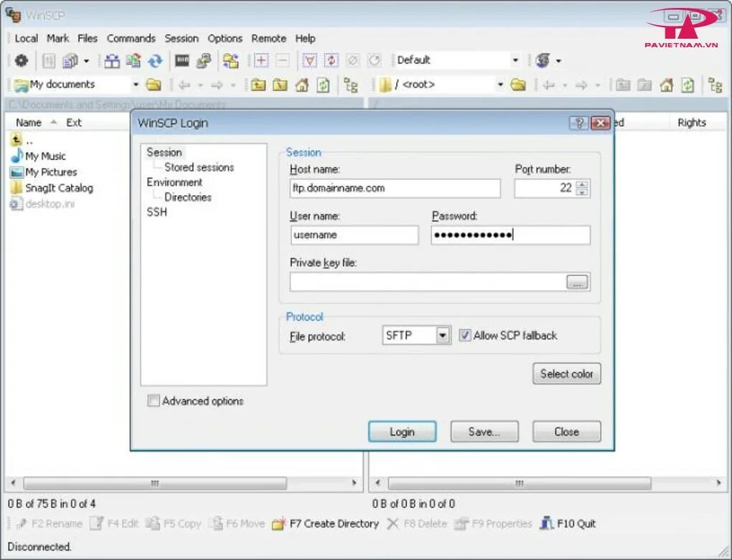Increase port number with spinner up arrow

tap(582, 184)
